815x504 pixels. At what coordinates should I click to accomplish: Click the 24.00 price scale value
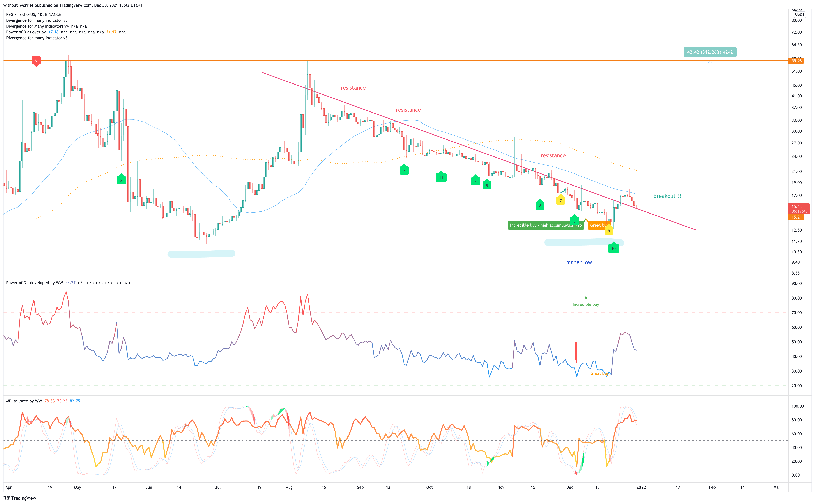[x=797, y=156]
